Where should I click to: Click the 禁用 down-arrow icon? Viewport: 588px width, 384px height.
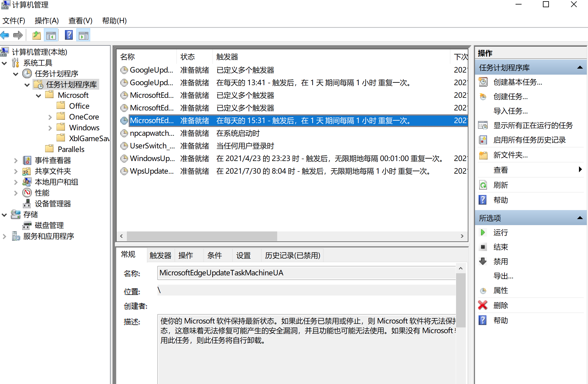pos(483,261)
